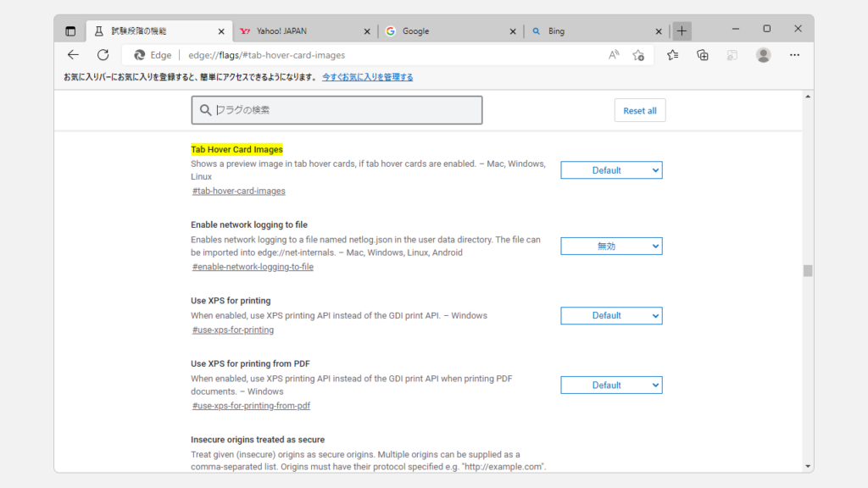Open Use XPS for printing from PDF dropdown

611,385
